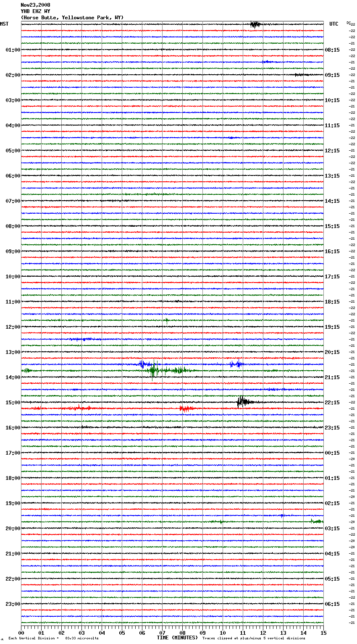The height and width of the screenshot is (644, 357).
Task: Select the station code YHB EHZ WY
Action: tap(35, 11)
